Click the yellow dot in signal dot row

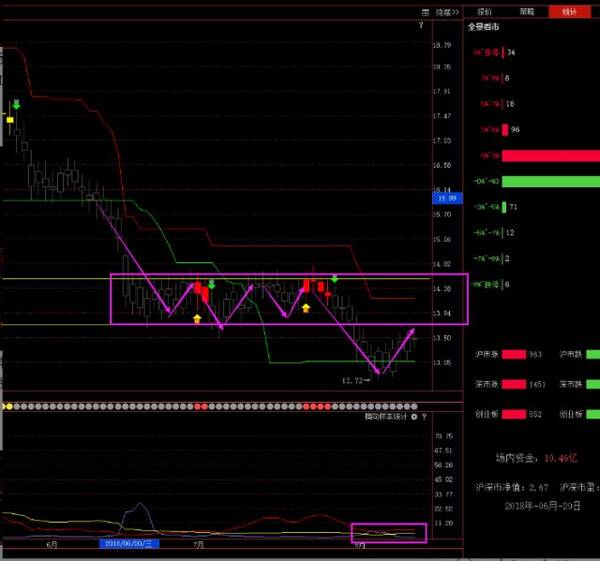pyautogui.click(x=9, y=406)
